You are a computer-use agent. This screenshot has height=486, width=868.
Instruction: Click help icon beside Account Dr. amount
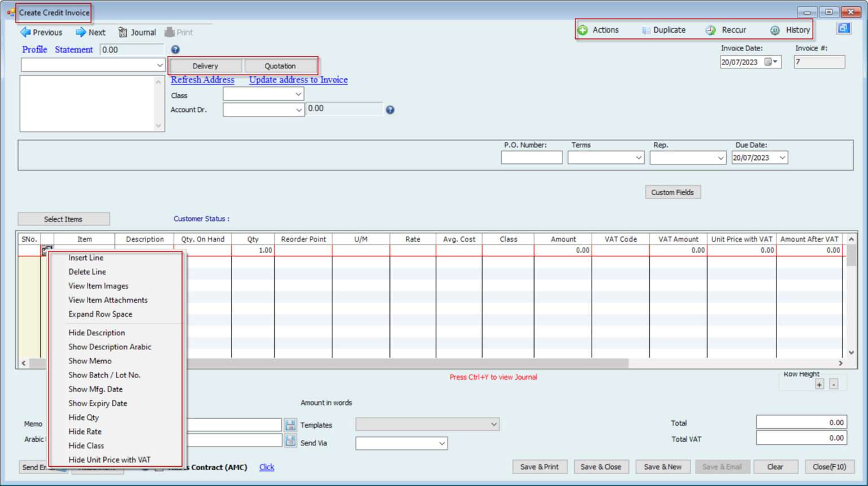[390, 110]
